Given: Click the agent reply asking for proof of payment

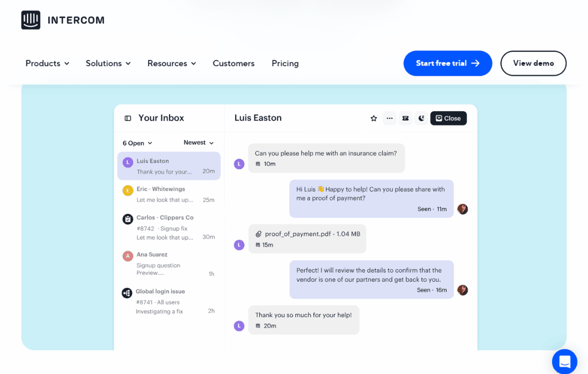Looking at the screenshot, I should [x=372, y=199].
